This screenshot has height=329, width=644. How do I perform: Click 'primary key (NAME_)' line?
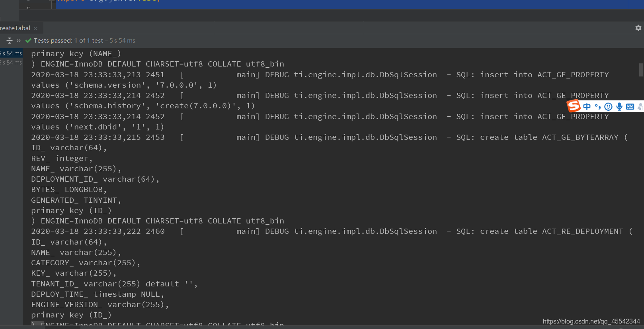click(x=76, y=54)
